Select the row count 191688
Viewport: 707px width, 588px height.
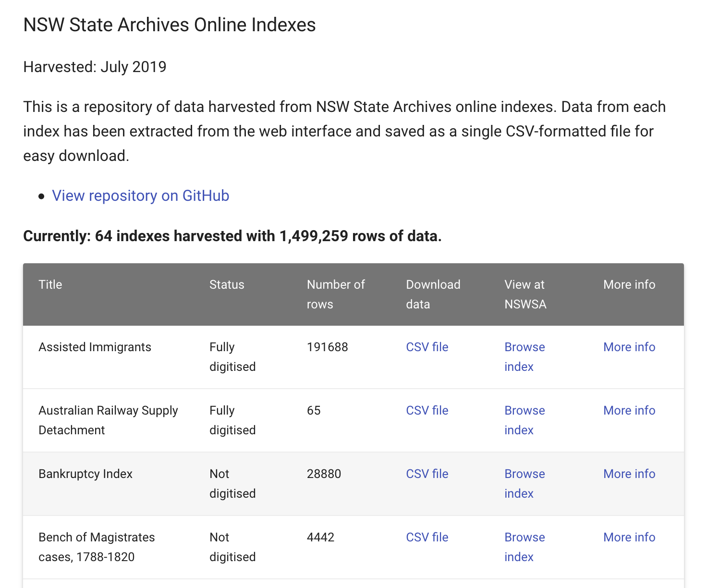[x=328, y=347]
